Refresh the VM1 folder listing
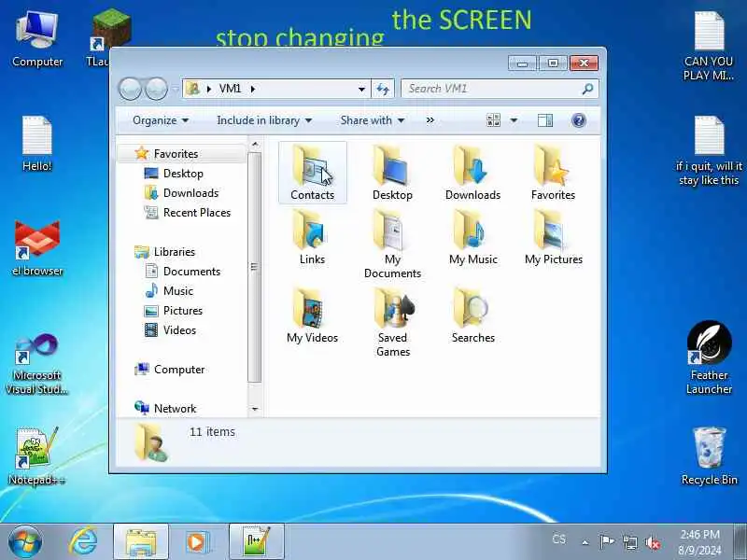The image size is (747, 560). click(x=383, y=89)
